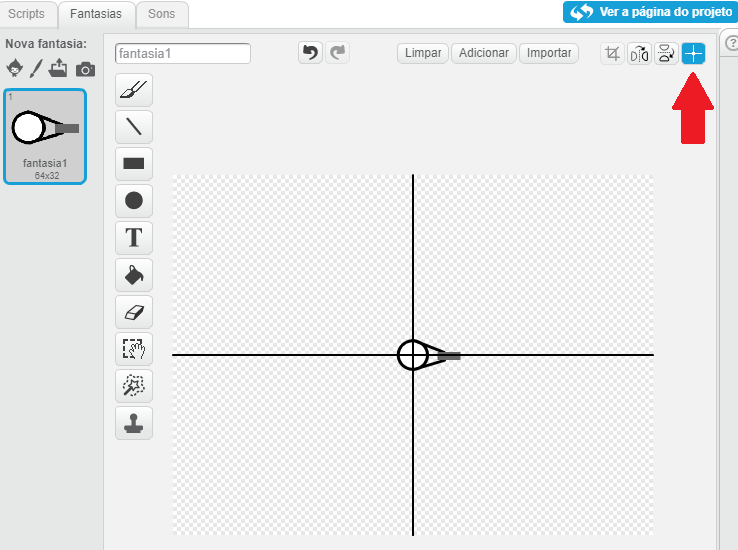Select the Brush tool
The width and height of the screenshot is (738, 550).
(134, 89)
